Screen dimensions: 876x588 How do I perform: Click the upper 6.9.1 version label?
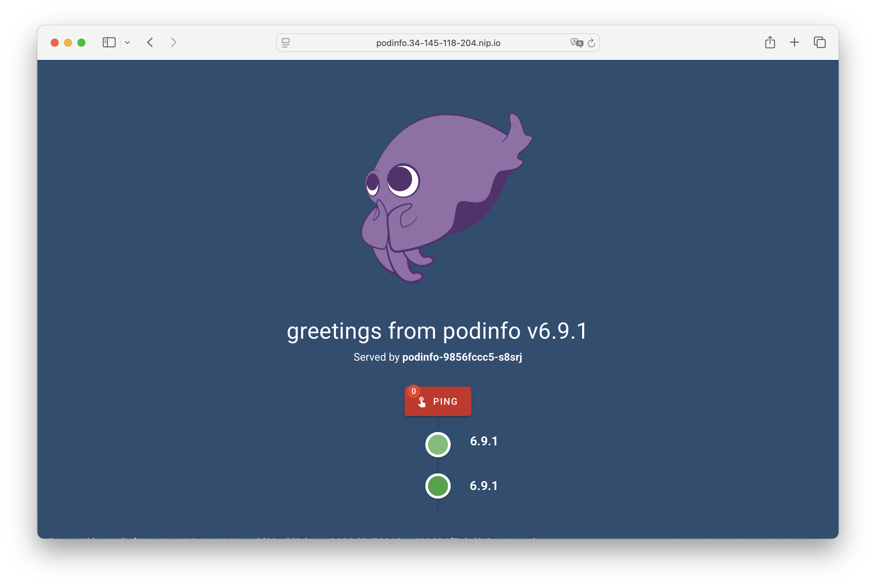(x=484, y=441)
